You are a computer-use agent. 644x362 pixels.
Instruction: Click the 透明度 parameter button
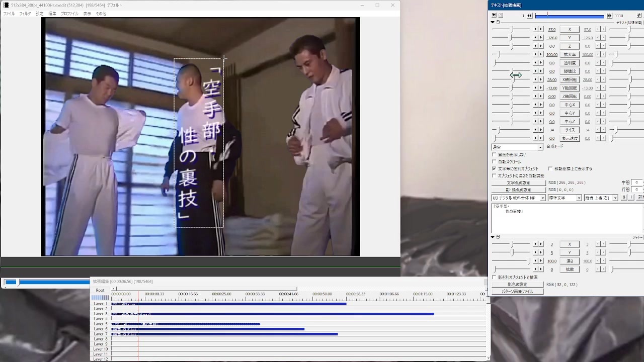click(x=570, y=63)
